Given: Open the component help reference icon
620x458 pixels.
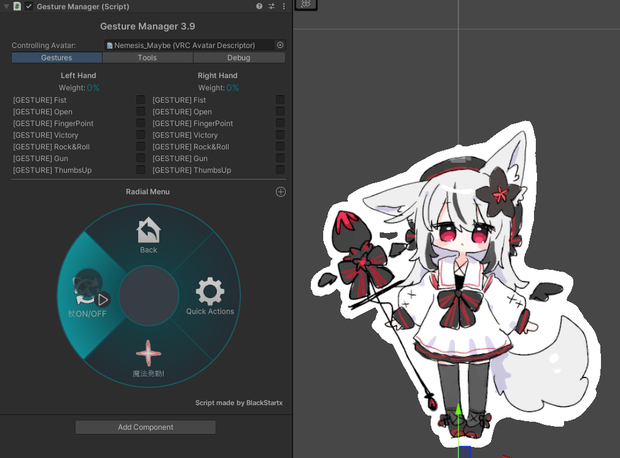Looking at the screenshot, I should (x=259, y=6).
